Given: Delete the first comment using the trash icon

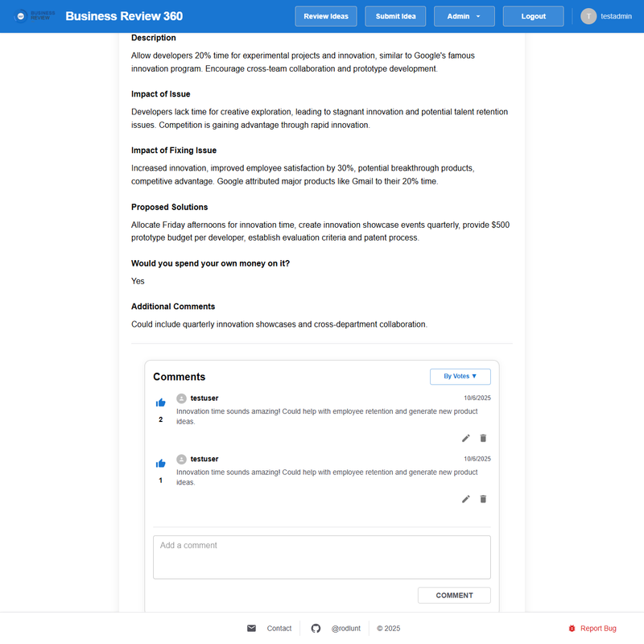Looking at the screenshot, I should [483, 438].
